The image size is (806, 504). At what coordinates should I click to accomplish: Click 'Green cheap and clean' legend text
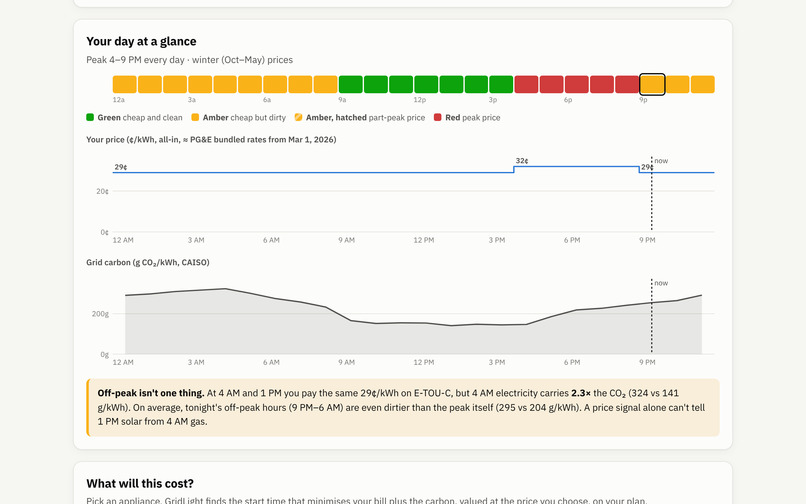[x=140, y=118]
